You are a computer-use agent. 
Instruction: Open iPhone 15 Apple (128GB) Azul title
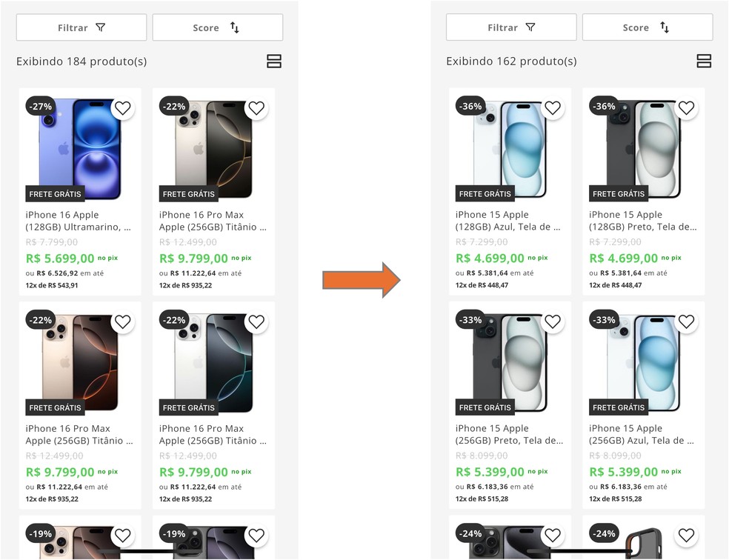(507, 221)
